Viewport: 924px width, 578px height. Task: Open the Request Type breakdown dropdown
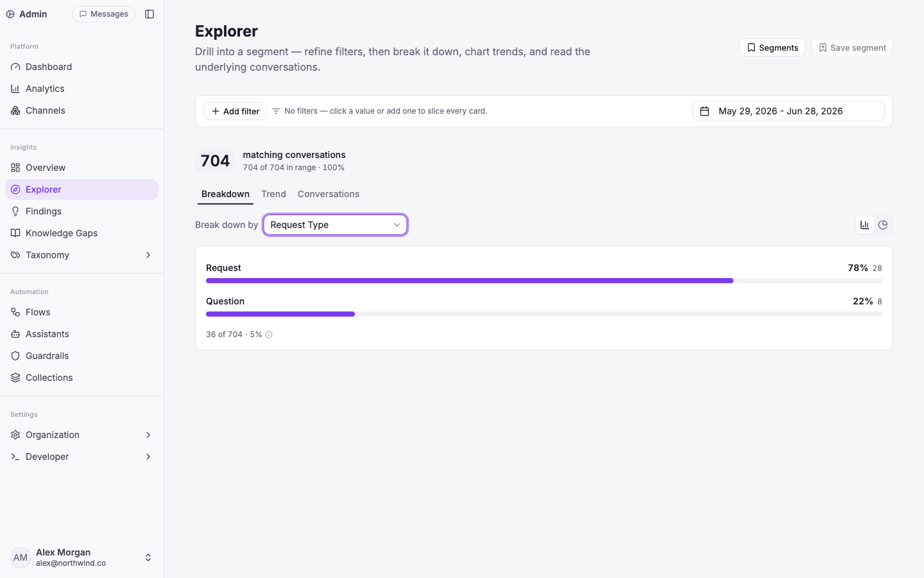[x=335, y=225]
